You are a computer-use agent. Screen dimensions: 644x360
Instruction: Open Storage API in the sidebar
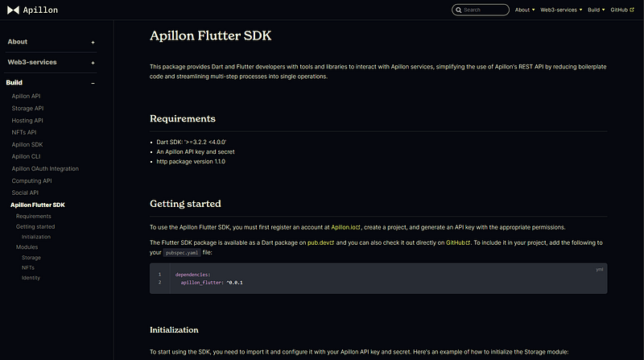pyautogui.click(x=27, y=109)
